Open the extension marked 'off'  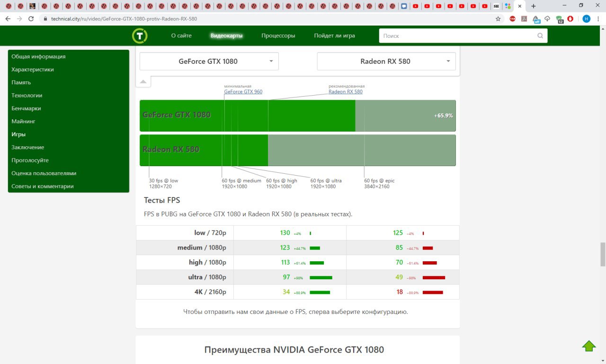[x=536, y=19]
